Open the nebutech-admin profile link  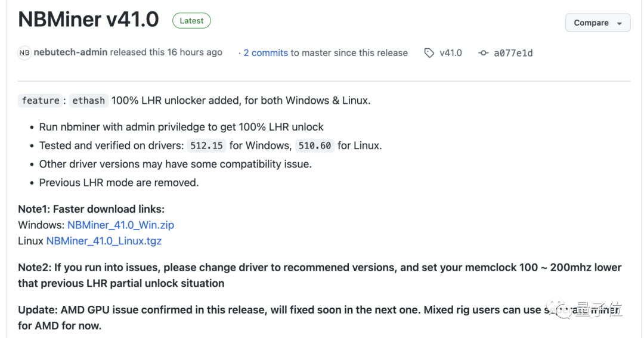pos(70,52)
